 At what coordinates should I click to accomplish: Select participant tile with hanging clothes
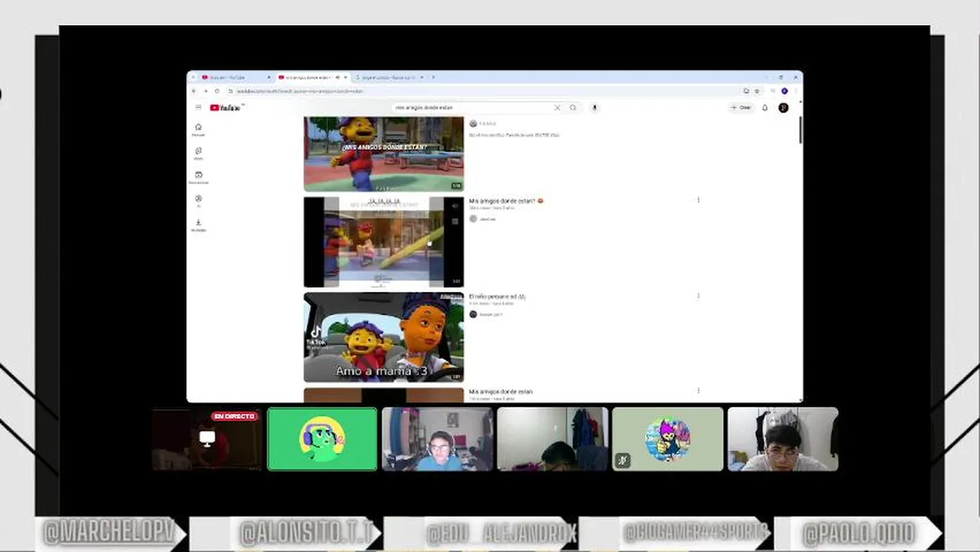point(552,439)
